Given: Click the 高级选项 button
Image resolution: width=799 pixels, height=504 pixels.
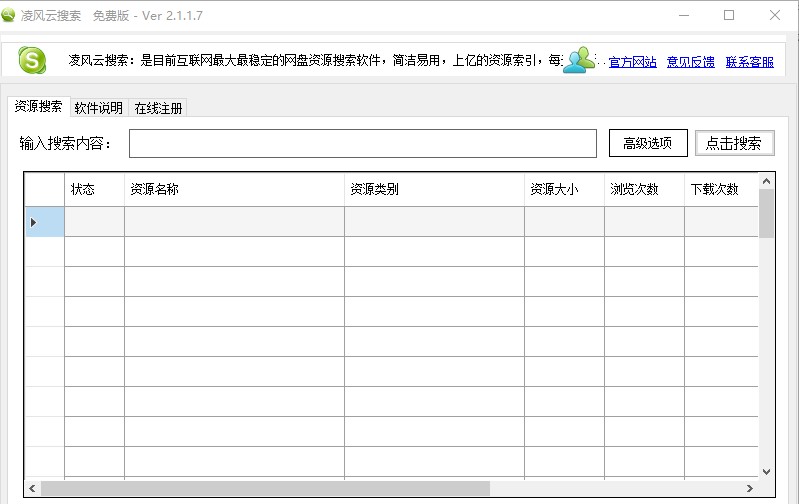Looking at the screenshot, I should click(648, 143).
